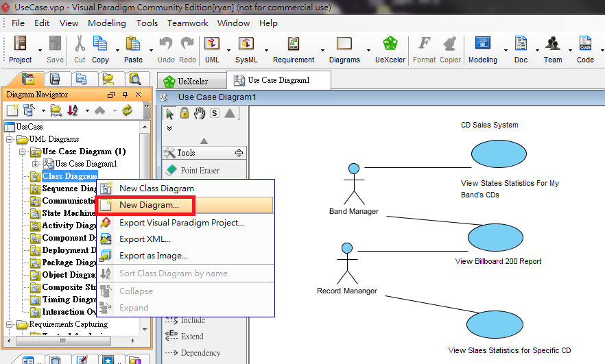The height and width of the screenshot is (364, 605).
Task: Collapse the UML Diagrams tree node
Action: 10,139
